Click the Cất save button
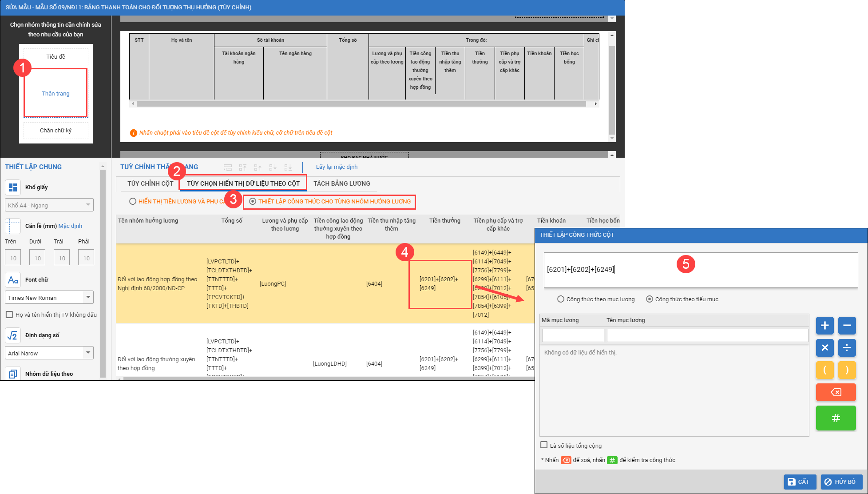This screenshot has height=494, width=868. 799,482
